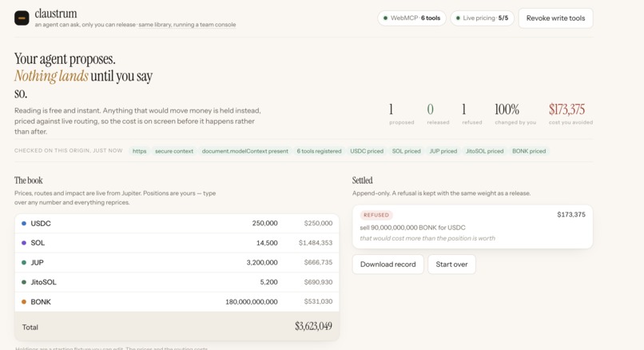Revoke write tools
Image resolution: width=644 pixels, height=350 pixels.
pos(555,18)
